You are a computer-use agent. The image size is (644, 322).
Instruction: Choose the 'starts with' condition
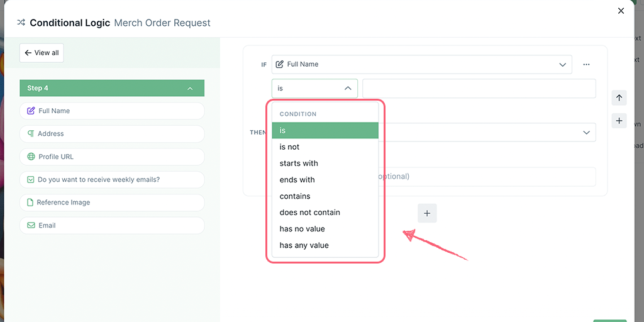pos(325,164)
